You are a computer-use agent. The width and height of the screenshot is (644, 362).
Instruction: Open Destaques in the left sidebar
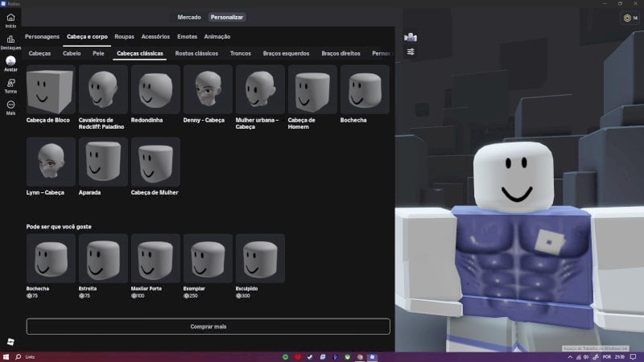point(10,40)
